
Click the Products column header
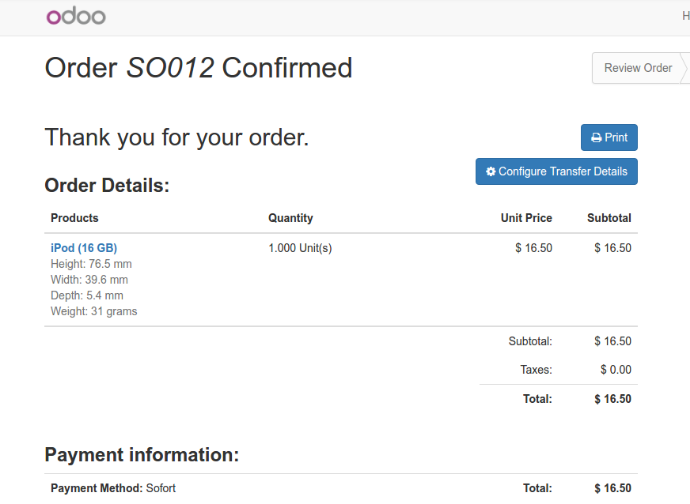click(x=74, y=218)
